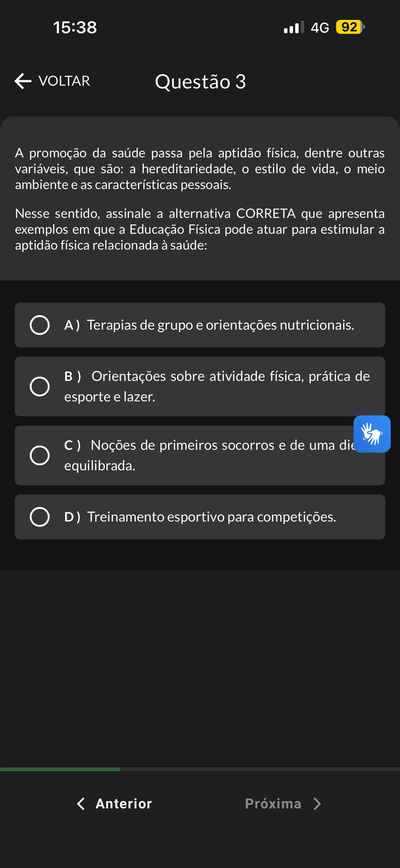
Task: Select radio button for option D
Action: point(40,517)
